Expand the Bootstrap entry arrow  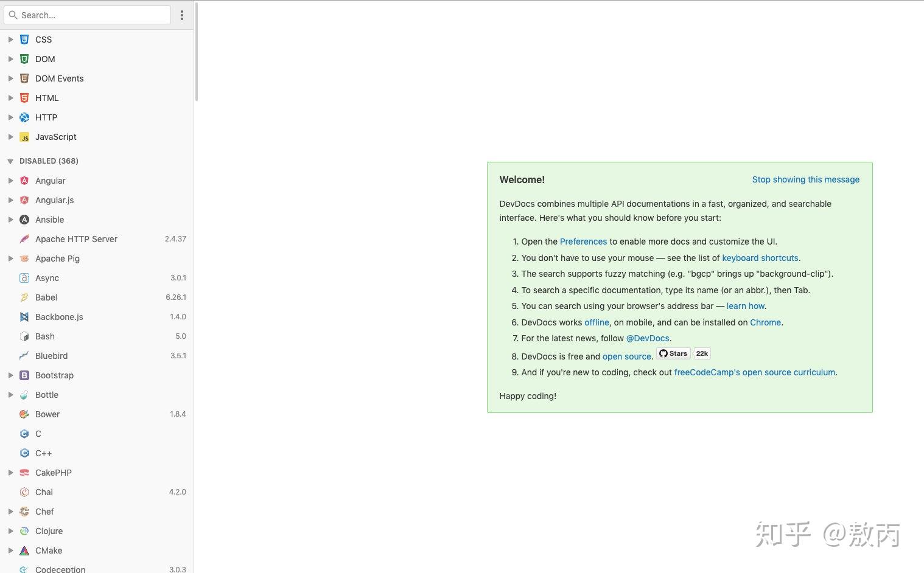pyautogui.click(x=10, y=375)
